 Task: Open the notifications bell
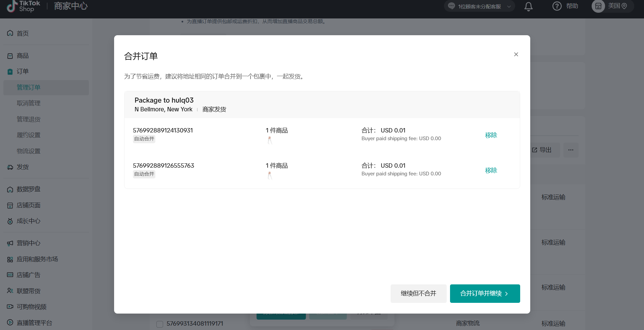click(528, 6)
